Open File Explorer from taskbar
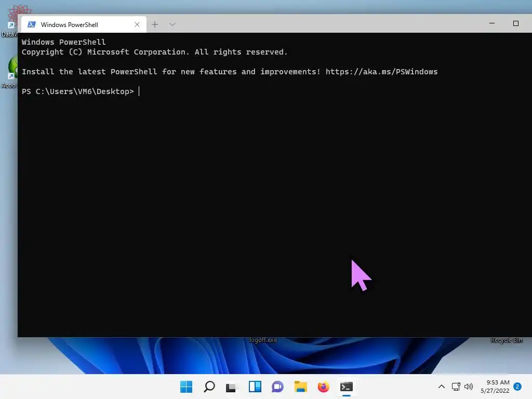This screenshot has height=399, width=532. point(301,387)
